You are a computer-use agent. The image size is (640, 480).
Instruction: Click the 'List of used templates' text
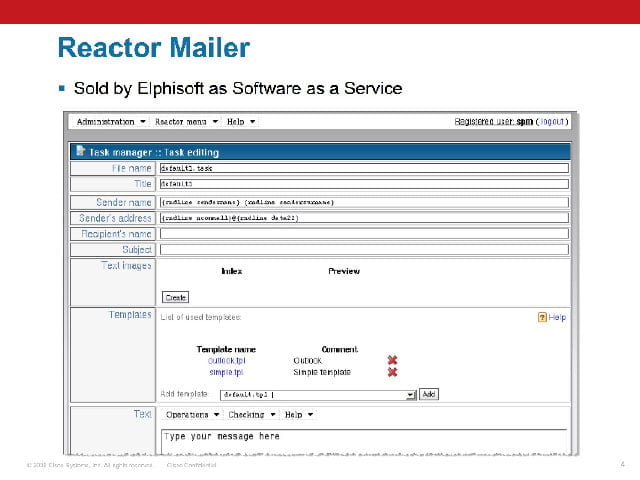click(200, 317)
